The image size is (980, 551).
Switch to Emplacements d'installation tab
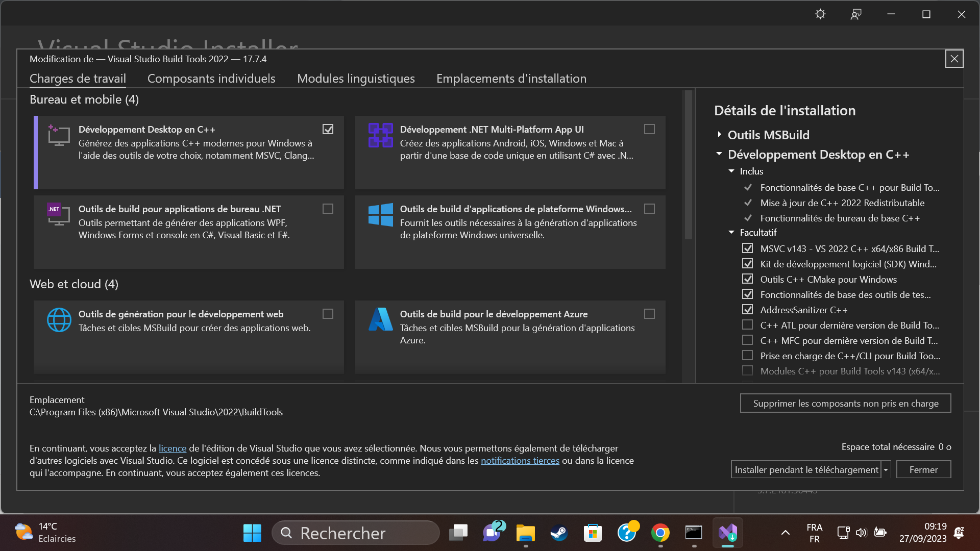(511, 79)
